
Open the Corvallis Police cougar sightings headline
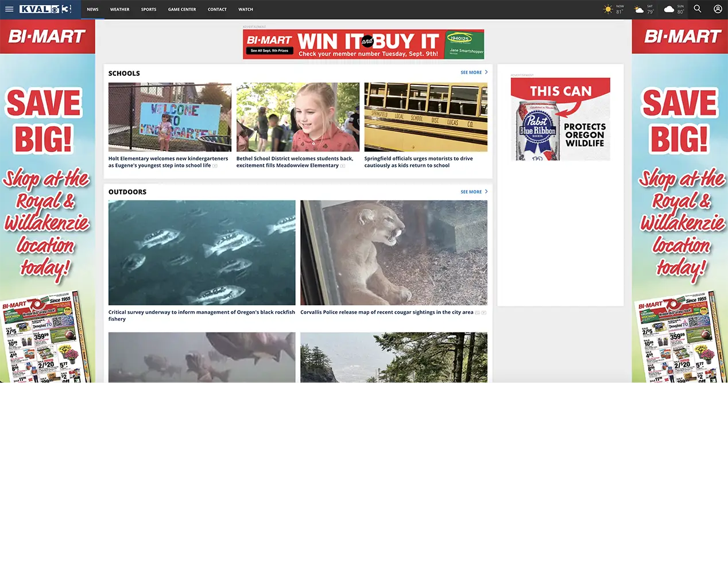point(387,312)
